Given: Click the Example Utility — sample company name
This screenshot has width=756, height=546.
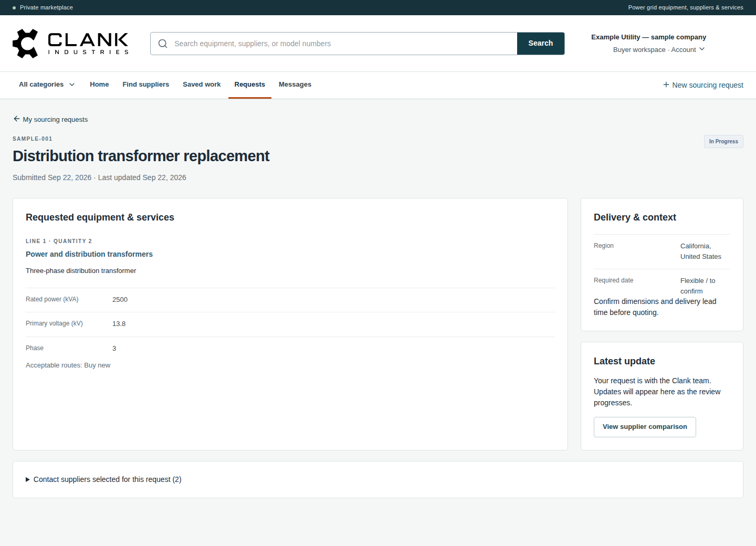Looking at the screenshot, I should pyautogui.click(x=648, y=37).
